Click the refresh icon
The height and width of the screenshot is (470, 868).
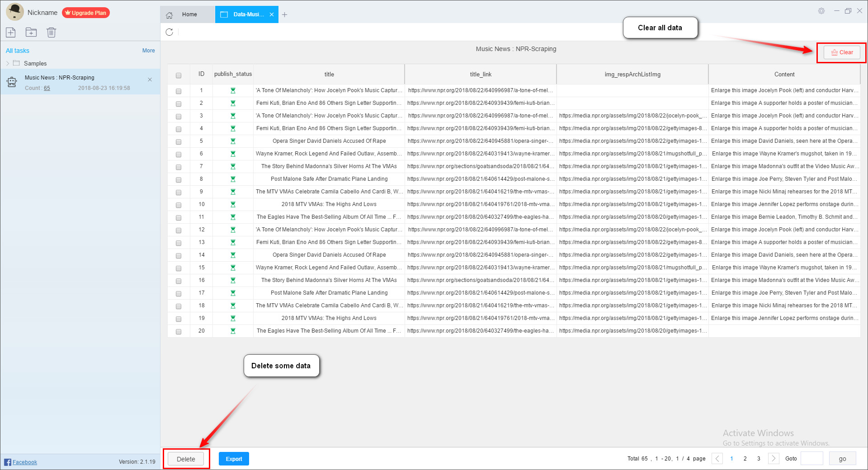170,32
